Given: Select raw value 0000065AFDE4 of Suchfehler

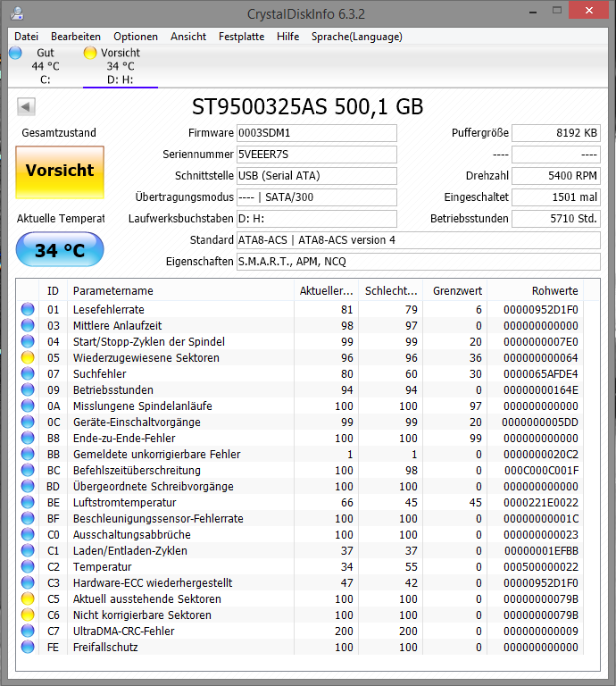Looking at the screenshot, I should coord(541,373).
